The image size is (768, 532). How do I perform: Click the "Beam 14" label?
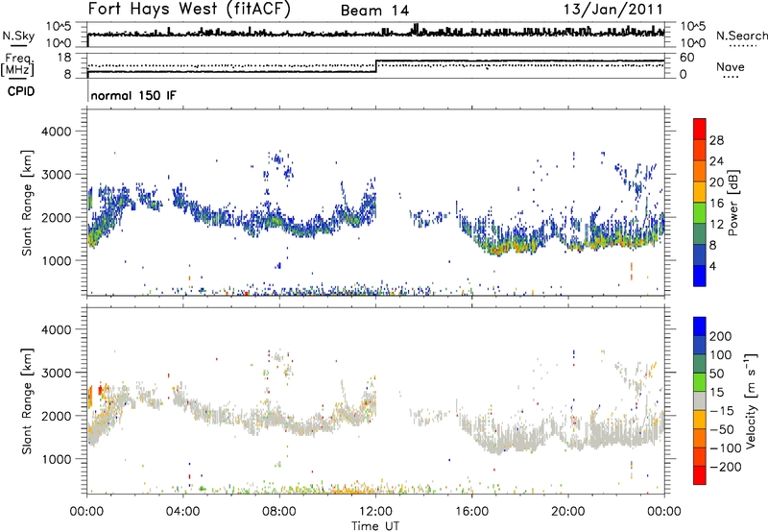point(374,11)
